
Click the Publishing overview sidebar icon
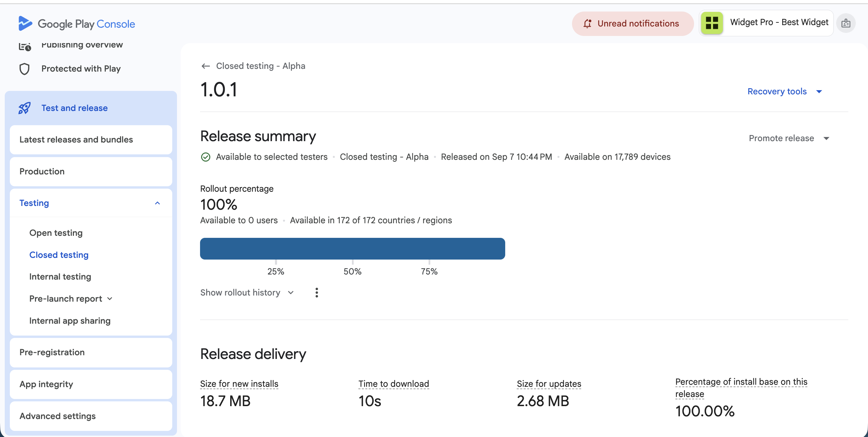(x=25, y=46)
